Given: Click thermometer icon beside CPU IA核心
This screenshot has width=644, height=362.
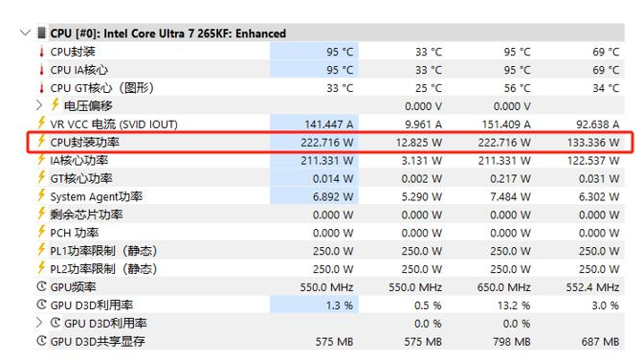Looking at the screenshot, I should click(41, 70).
